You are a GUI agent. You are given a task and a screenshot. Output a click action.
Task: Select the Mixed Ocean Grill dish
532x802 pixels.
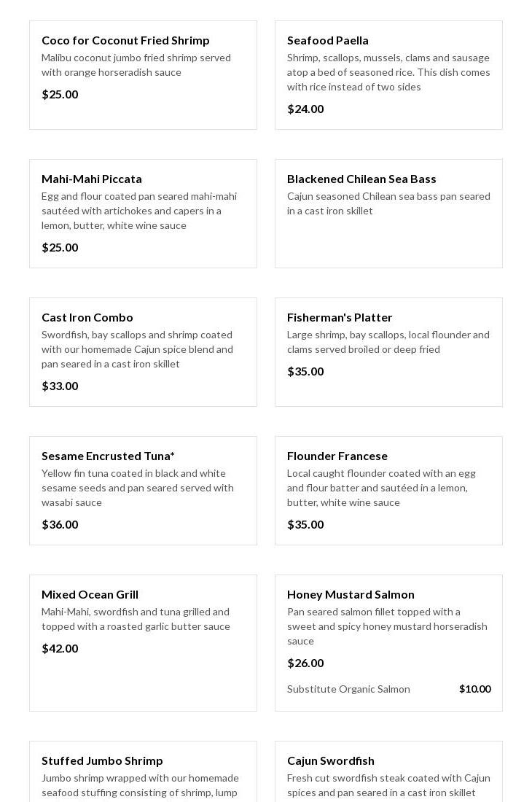tap(90, 594)
